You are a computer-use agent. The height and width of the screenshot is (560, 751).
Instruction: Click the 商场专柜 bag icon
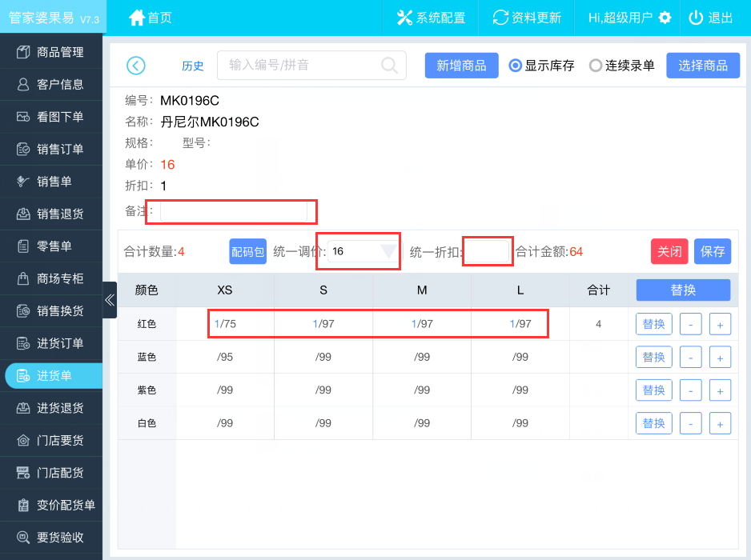tap(23, 278)
